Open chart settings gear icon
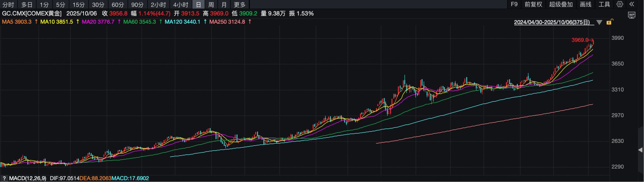This screenshot has height=182, width=644. coord(620,4)
